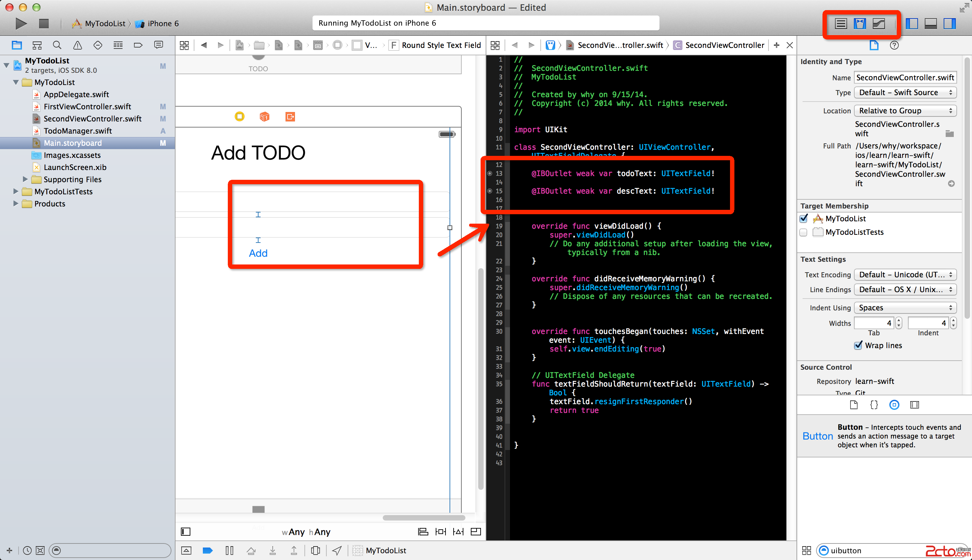The image size is (972, 560).
Task: Open the Type Default - Swift Source dropdown
Action: pyautogui.click(x=905, y=92)
